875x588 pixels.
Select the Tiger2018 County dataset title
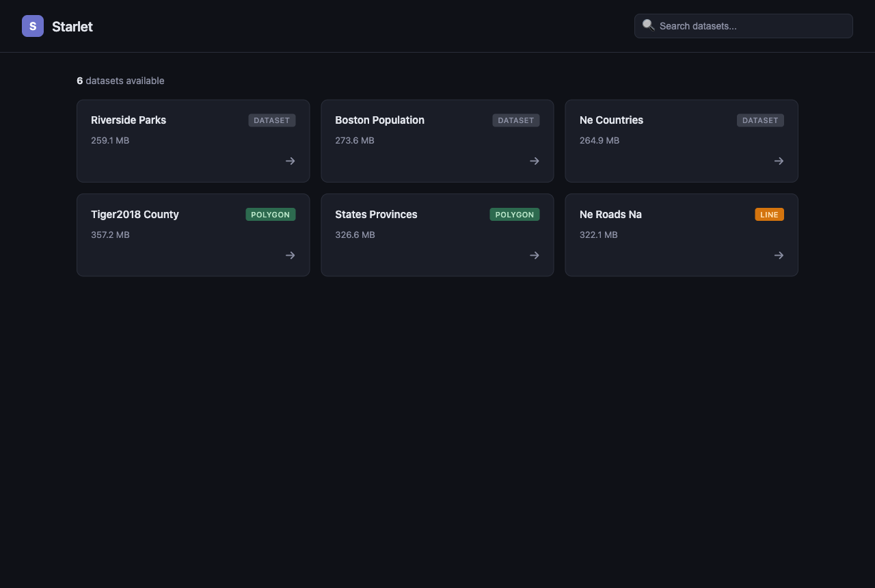point(135,214)
